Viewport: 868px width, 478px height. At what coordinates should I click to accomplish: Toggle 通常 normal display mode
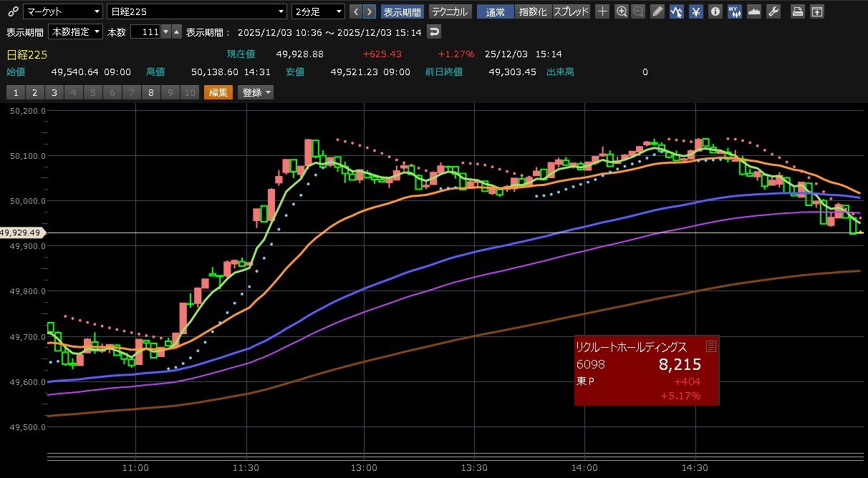tap(495, 11)
